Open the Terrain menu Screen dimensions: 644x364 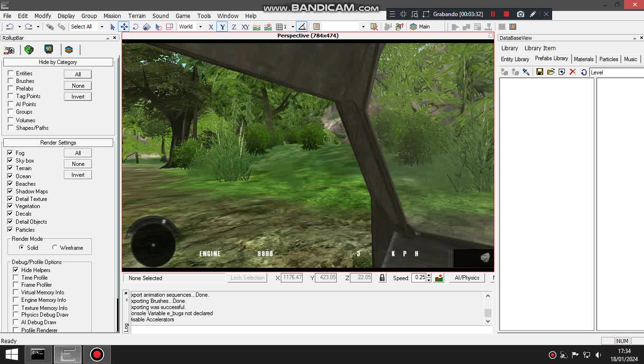[137, 16]
